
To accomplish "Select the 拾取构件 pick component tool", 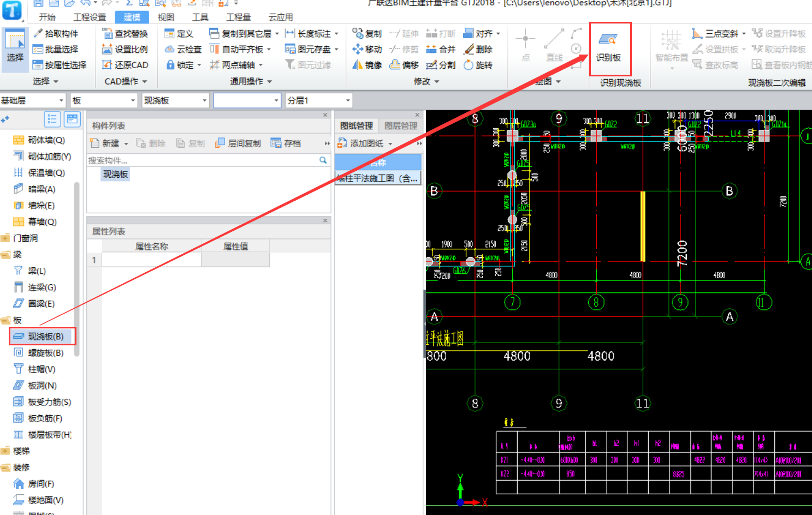I will point(56,33).
